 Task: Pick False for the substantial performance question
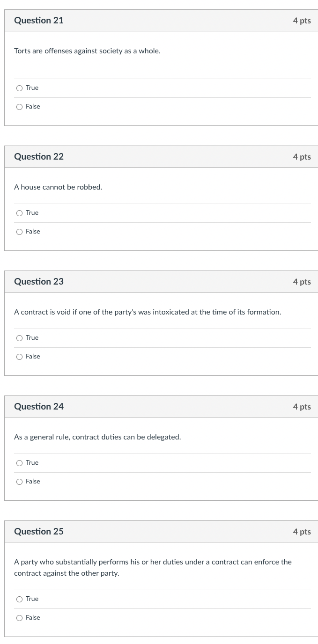19,618
